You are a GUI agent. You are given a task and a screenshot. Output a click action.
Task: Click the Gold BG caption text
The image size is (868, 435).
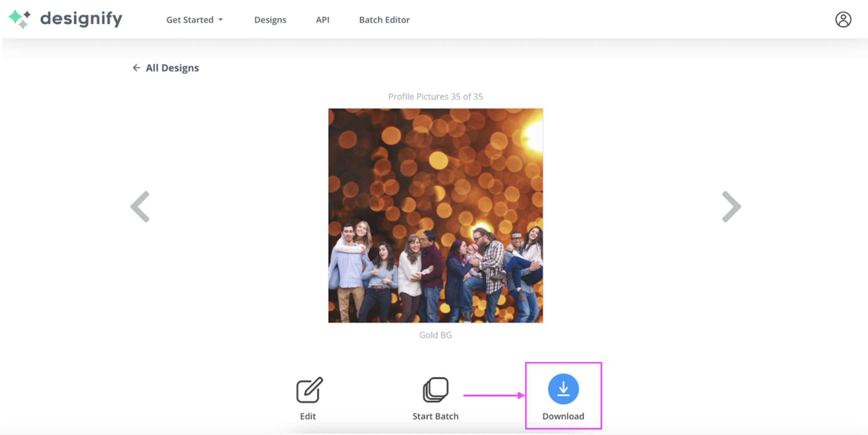coord(435,335)
